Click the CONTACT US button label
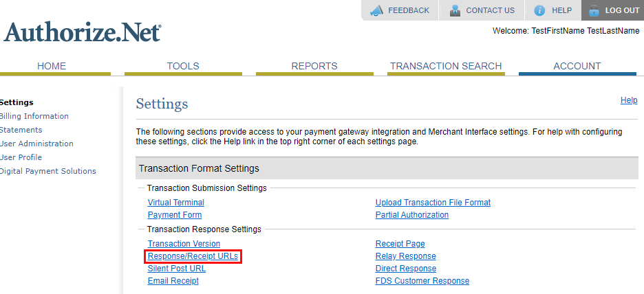Viewport: 644px width, 294px height. tap(491, 11)
